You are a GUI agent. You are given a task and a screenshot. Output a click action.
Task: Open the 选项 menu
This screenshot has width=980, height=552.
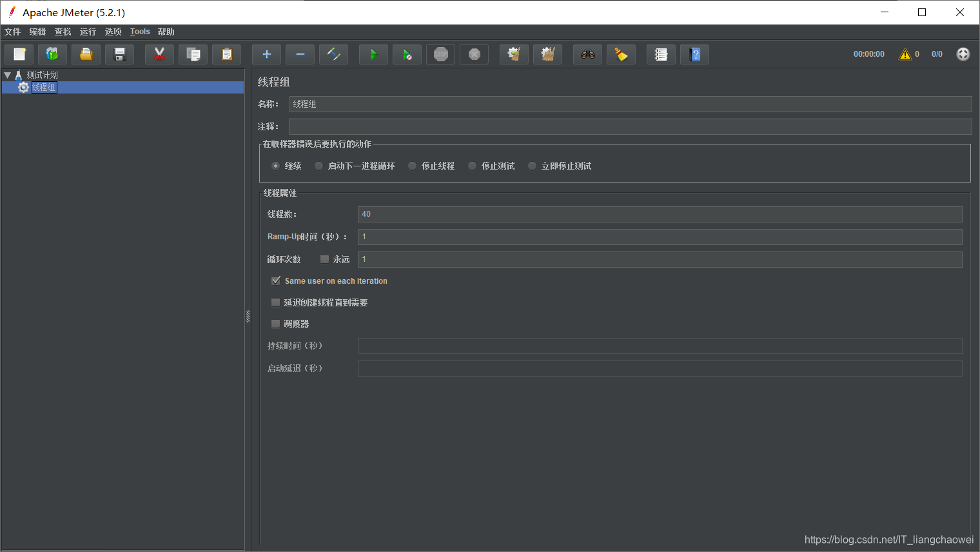(113, 32)
